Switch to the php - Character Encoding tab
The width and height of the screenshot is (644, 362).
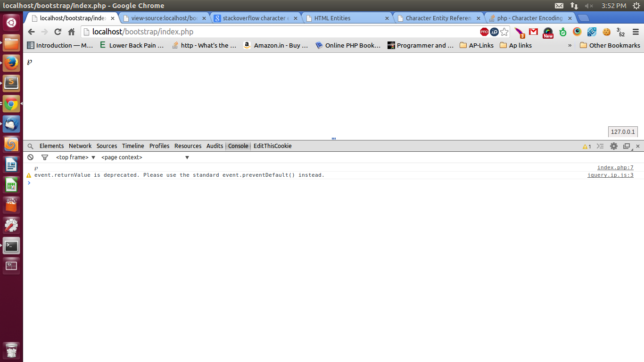[530, 18]
